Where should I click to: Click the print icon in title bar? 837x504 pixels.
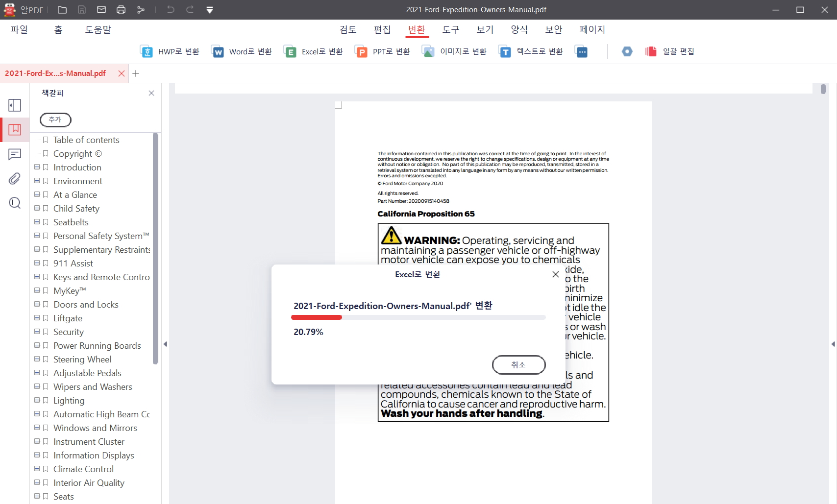(121, 10)
